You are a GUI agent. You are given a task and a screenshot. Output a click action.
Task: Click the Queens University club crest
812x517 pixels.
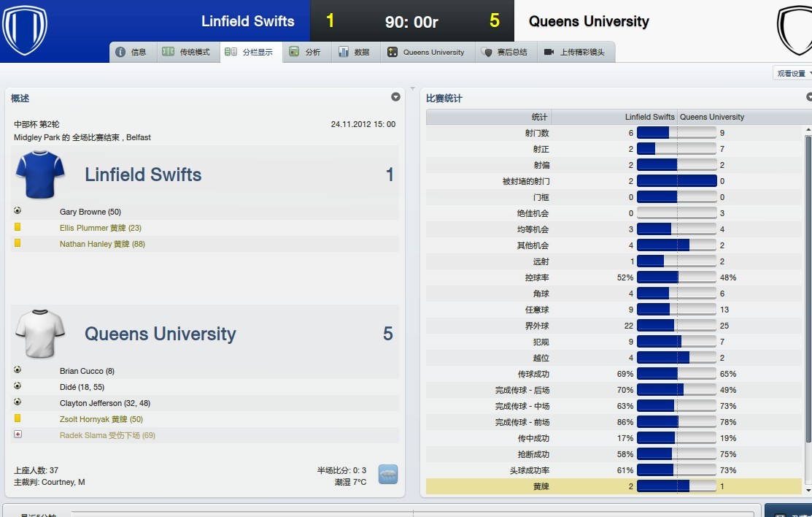coord(794,31)
